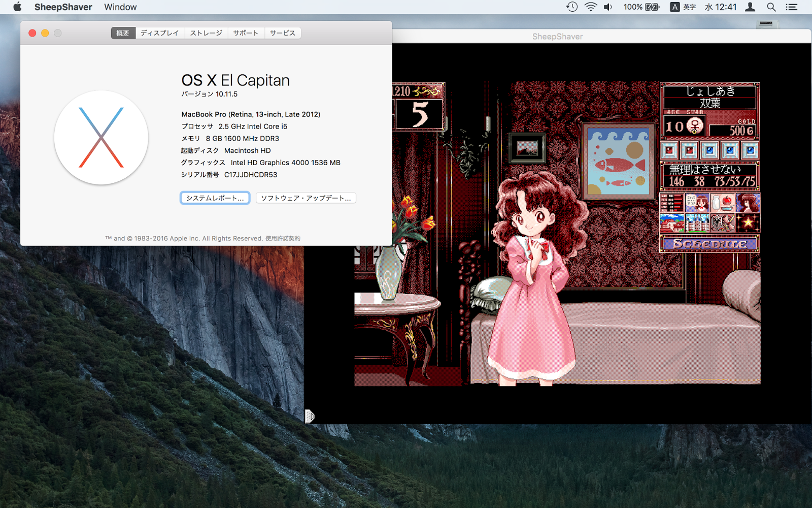Click the serial number C17JJDHCDR53
812x508 pixels.
(251, 175)
